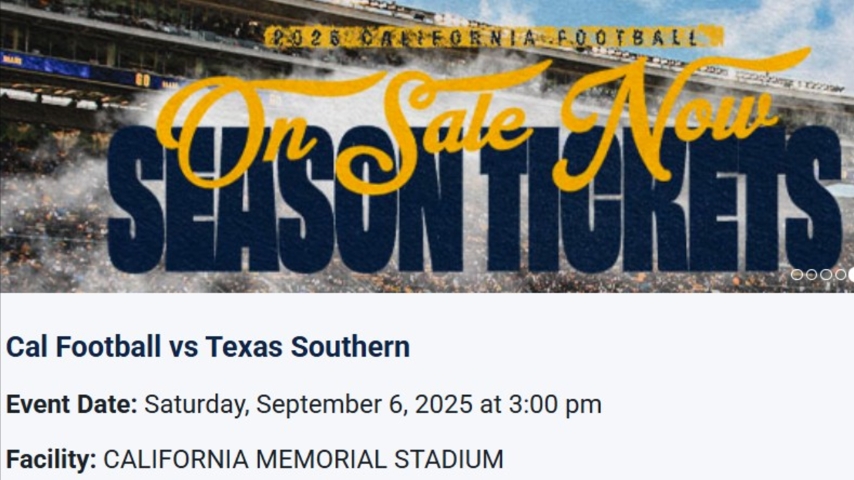This screenshot has height=480, width=854.
Task: Select the second carousel dot indicator
Action: (812, 275)
